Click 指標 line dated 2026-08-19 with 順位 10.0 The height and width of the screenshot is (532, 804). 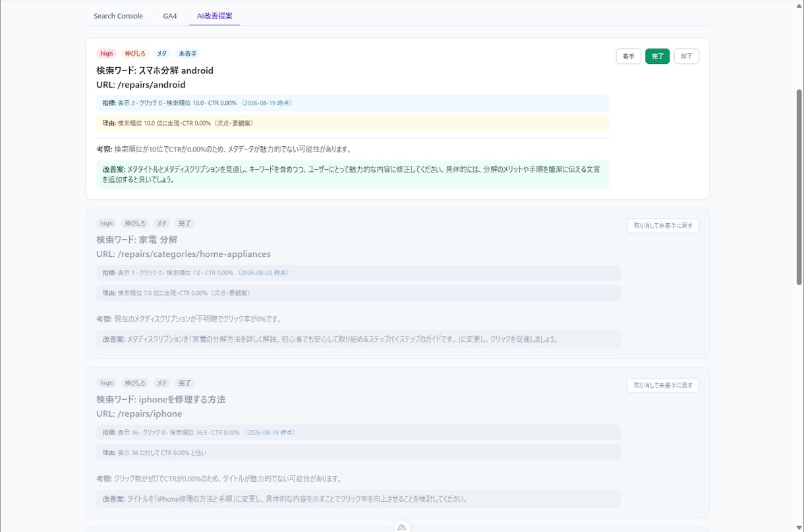tap(353, 103)
